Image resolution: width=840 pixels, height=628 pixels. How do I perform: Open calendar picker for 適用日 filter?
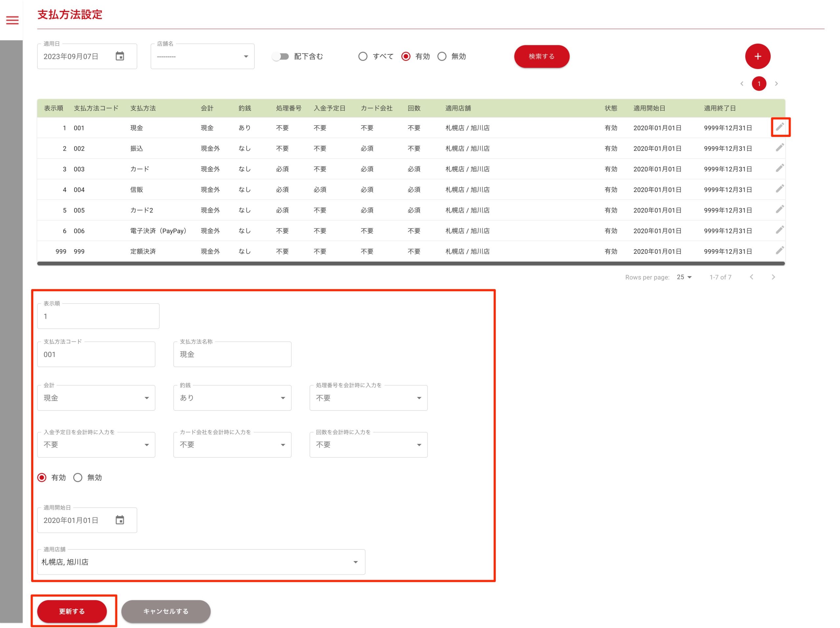[120, 56]
